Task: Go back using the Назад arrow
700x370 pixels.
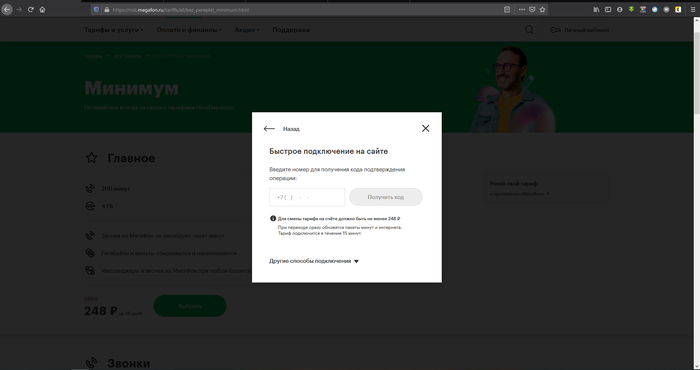Action: (281, 129)
